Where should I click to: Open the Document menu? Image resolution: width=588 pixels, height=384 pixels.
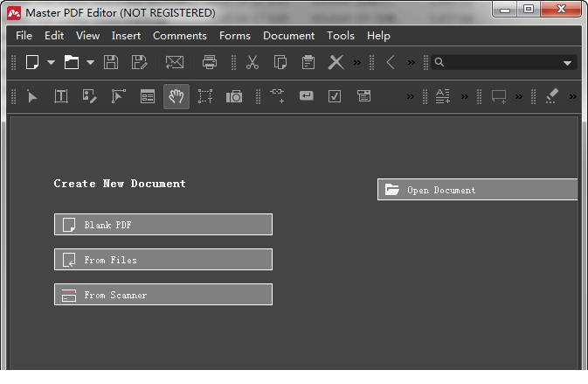tap(288, 36)
